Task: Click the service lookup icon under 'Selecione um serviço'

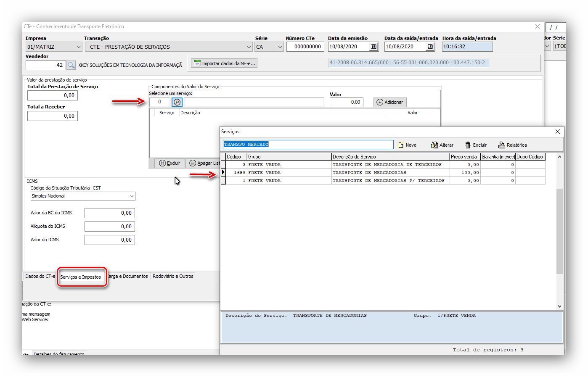Action: (x=177, y=102)
